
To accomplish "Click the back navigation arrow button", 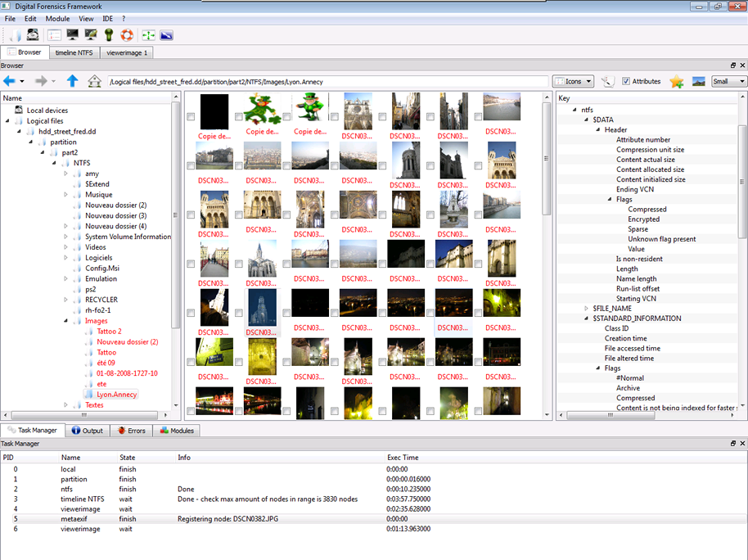I will pos(9,81).
